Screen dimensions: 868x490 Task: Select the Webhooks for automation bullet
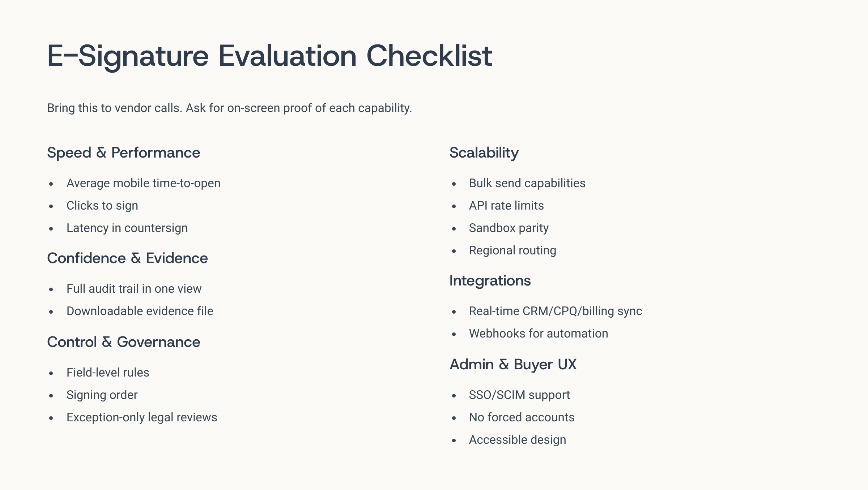[538, 334]
